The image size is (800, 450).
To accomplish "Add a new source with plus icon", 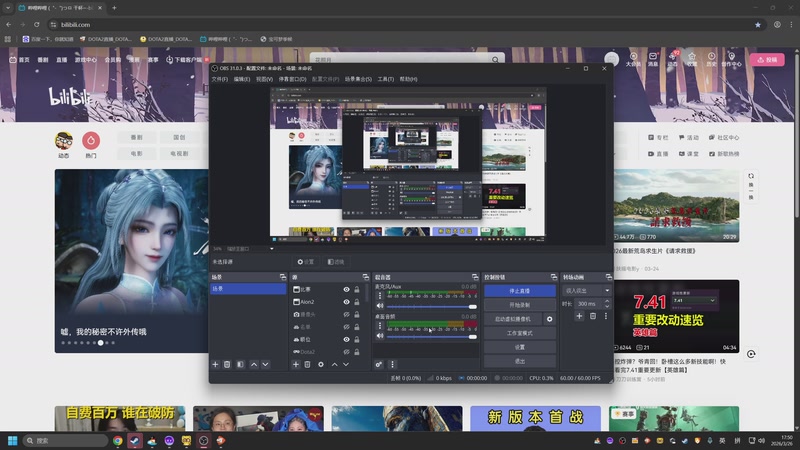I will coord(295,364).
